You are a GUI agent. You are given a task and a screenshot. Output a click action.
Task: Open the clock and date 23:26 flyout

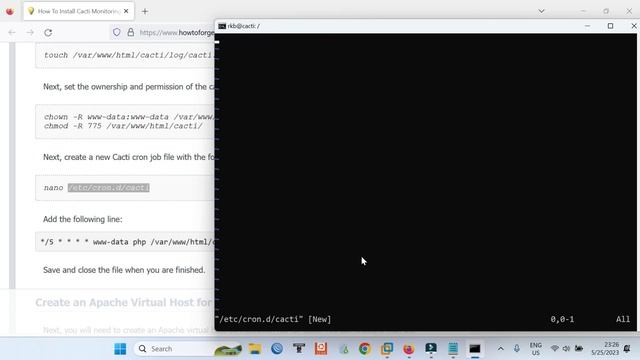pyautogui.click(x=605, y=349)
